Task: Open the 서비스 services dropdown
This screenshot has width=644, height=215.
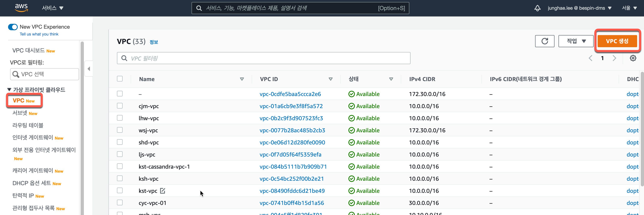Action: 52,8
